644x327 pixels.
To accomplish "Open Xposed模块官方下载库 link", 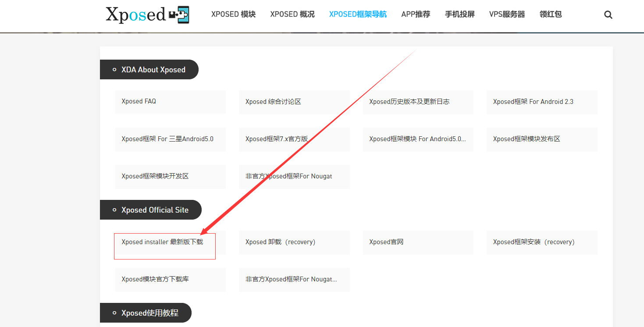I will tap(171, 280).
